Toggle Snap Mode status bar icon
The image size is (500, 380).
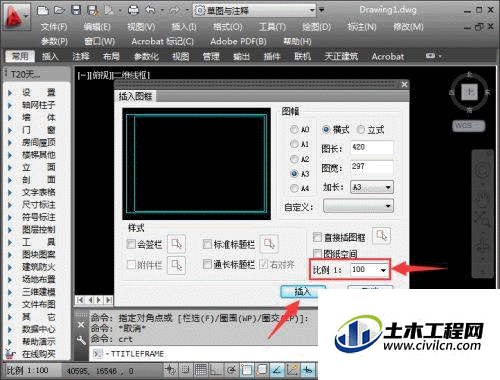coord(186,370)
